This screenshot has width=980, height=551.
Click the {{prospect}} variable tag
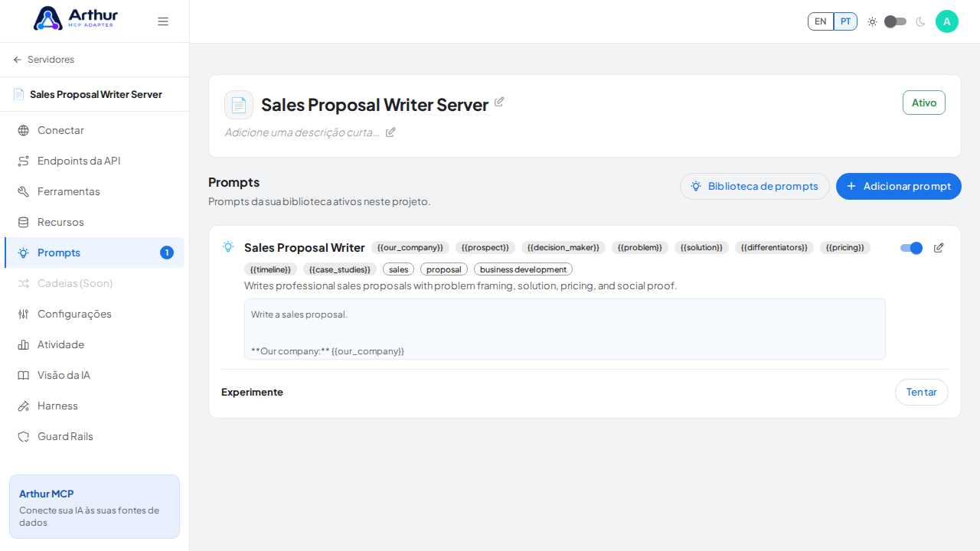(x=485, y=248)
